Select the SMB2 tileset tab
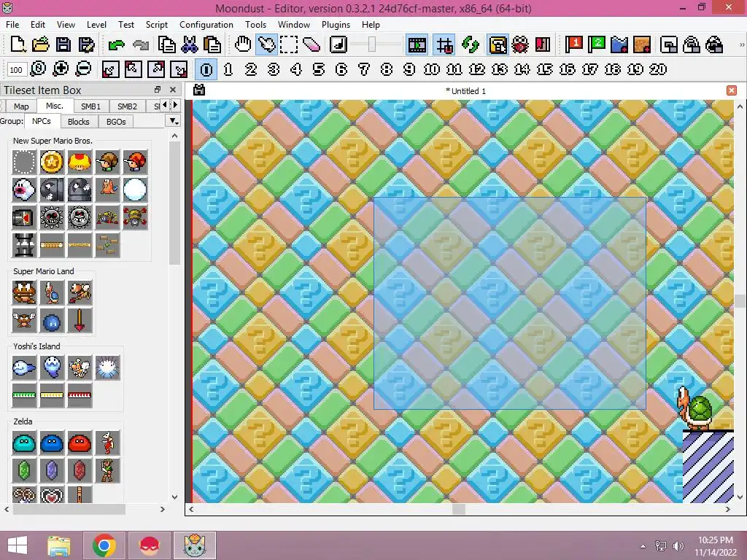 pos(127,106)
